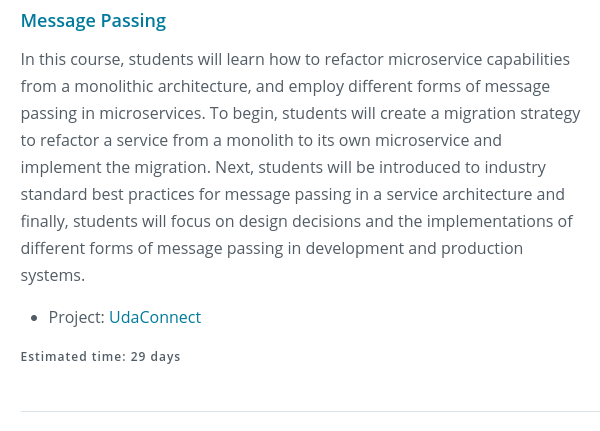Screen dimensions: 600x431
Task: Click the bullet point before Project
Action: pos(34,318)
